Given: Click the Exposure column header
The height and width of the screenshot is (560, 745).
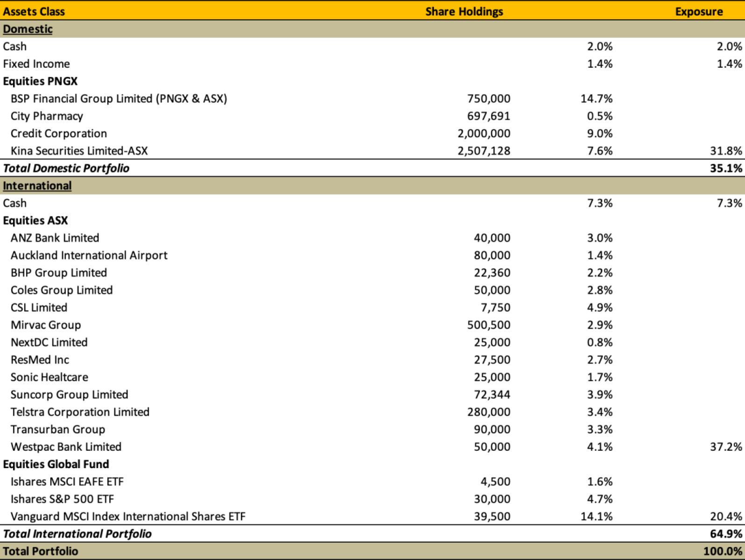Looking at the screenshot, I should coord(699,11).
